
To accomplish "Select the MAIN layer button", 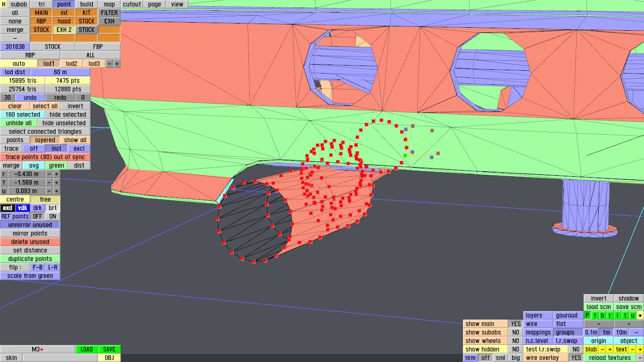I will pyautogui.click(x=41, y=13).
